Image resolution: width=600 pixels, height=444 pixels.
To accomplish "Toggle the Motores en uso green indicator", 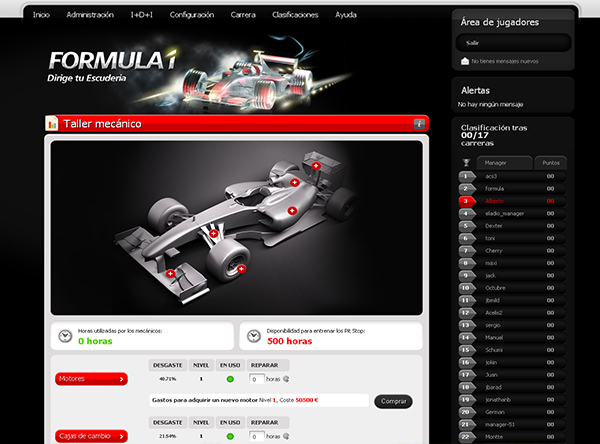I will [230, 379].
